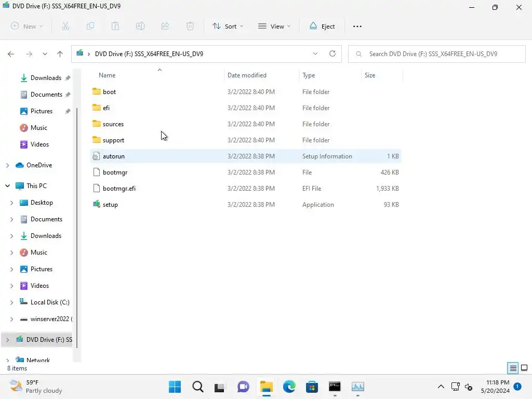Open the See more ellipsis menu
532x399 pixels.
click(x=357, y=26)
